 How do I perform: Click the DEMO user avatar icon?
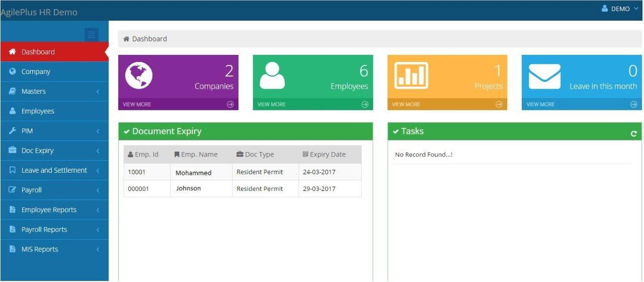pyautogui.click(x=605, y=9)
